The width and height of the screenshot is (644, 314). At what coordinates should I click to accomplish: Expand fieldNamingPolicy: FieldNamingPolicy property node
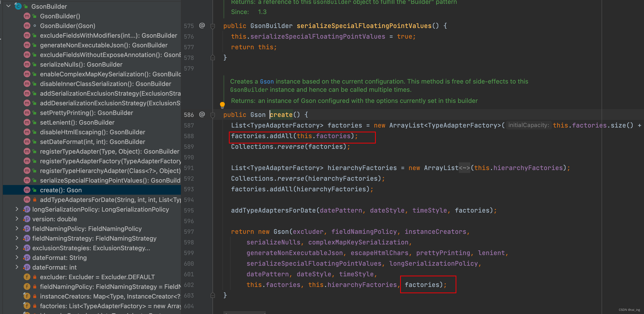pyautogui.click(x=17, y=228)
